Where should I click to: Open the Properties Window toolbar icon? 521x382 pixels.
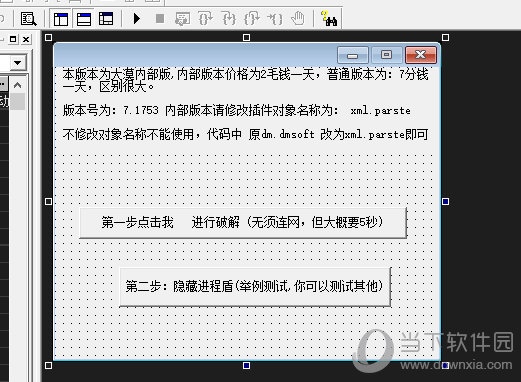point(83,19)
